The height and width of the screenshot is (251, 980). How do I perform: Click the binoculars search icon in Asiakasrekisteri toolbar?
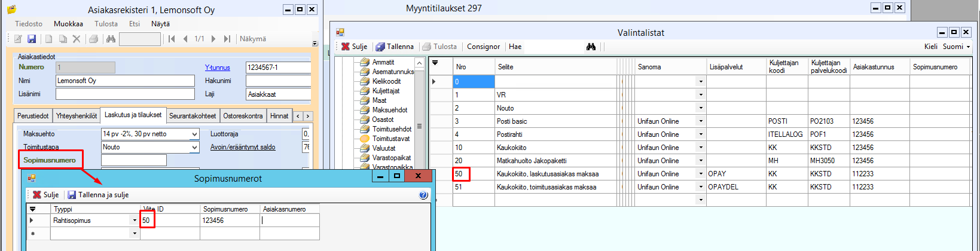[x=111, y=39]
